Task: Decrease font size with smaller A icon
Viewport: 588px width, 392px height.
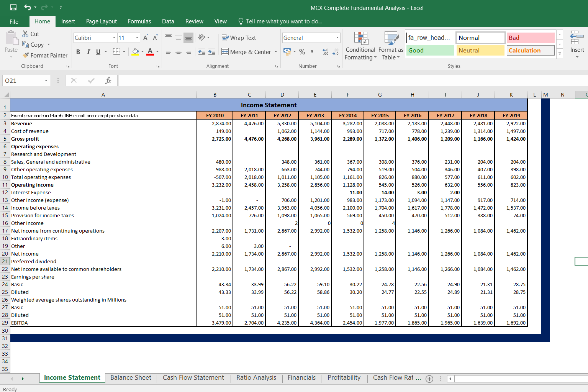Action: click(x=155, y=38)
